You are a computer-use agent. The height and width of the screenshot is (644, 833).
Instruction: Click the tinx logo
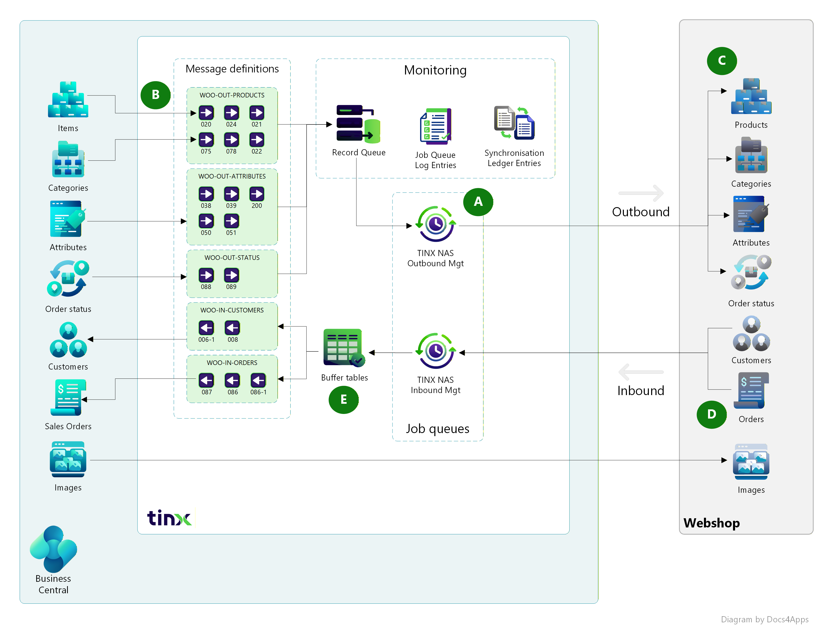(x=169, y=518)
